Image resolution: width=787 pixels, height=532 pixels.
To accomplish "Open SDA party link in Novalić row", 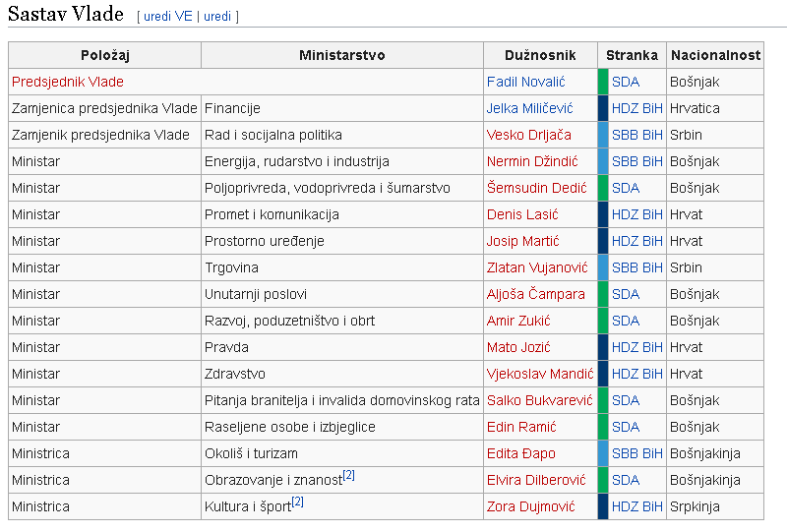I will (x=626, y=82).
